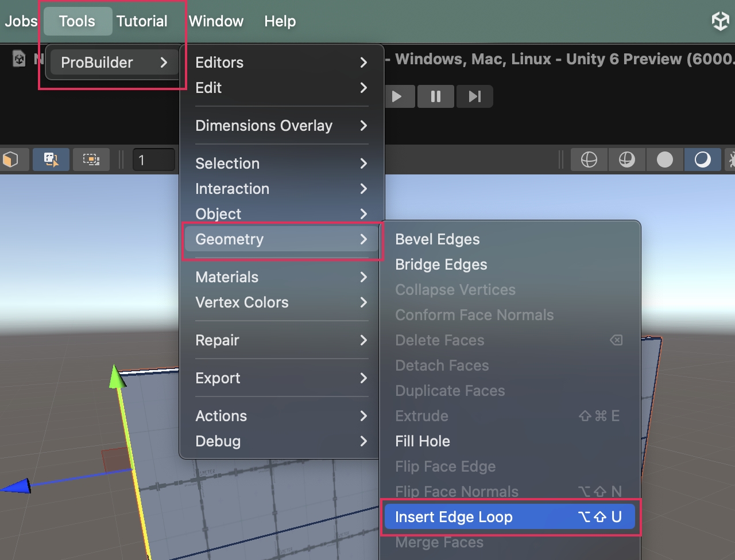
Task: Click the scene toolbar field showing 1
Action: click(153, 160)
